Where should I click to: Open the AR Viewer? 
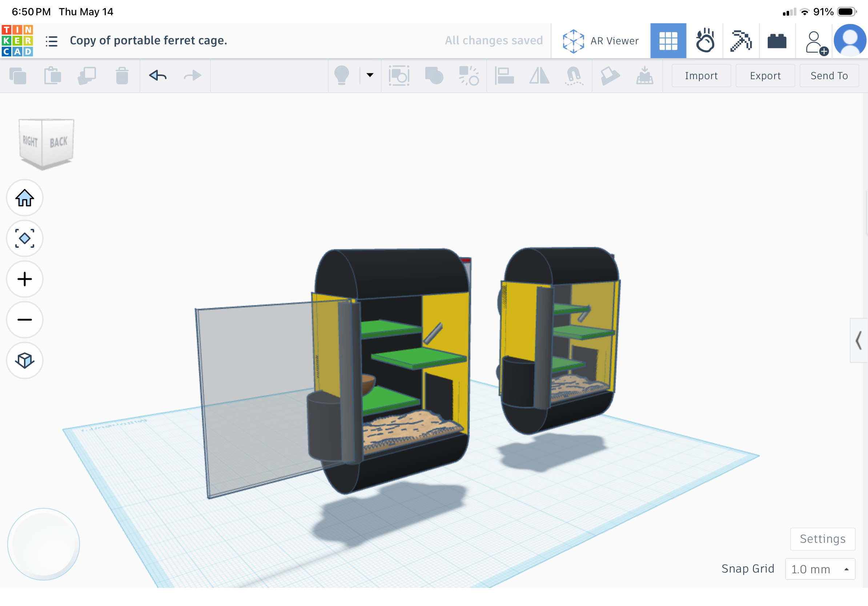point(600,41)
